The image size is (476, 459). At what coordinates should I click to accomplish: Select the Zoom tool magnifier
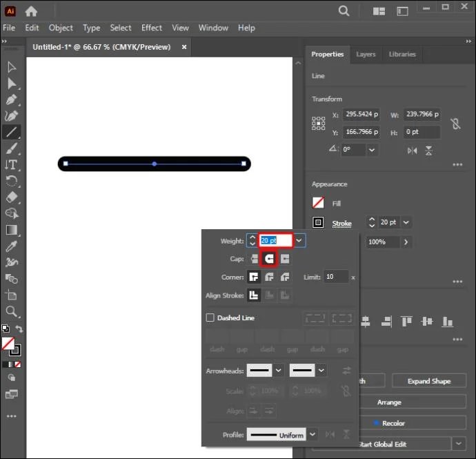pos(12,311)
